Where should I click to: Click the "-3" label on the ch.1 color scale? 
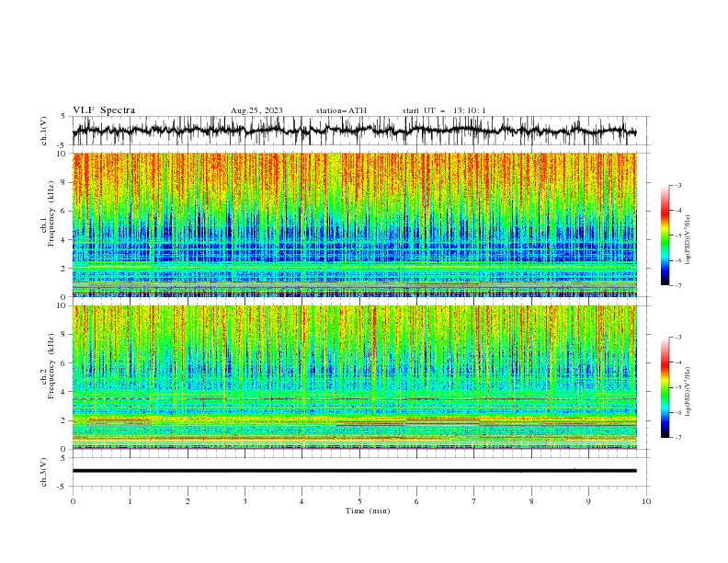(678, 185)
